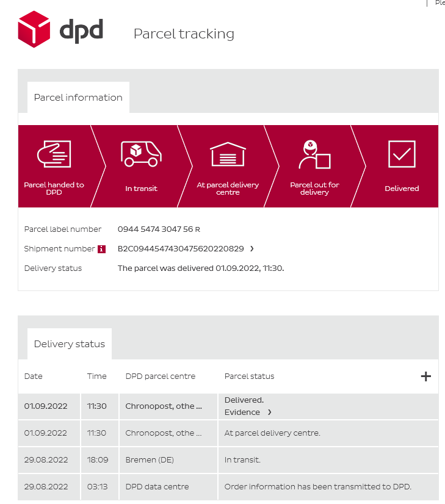Expand delivery status table with plus icon
Screen dimensions: 445x504
[426, 376]
